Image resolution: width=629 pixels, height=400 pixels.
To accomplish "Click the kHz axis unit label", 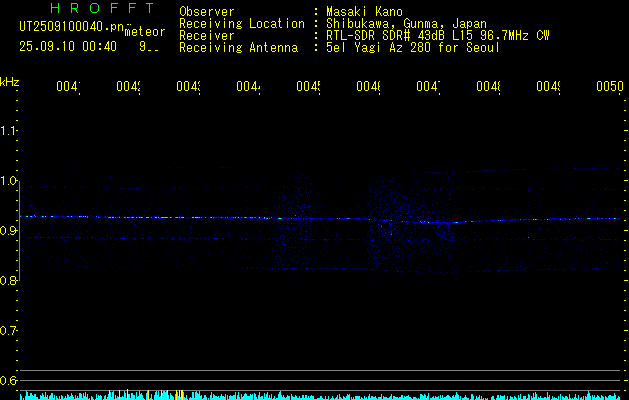I will pyautogui.click(x=10, y=82).
